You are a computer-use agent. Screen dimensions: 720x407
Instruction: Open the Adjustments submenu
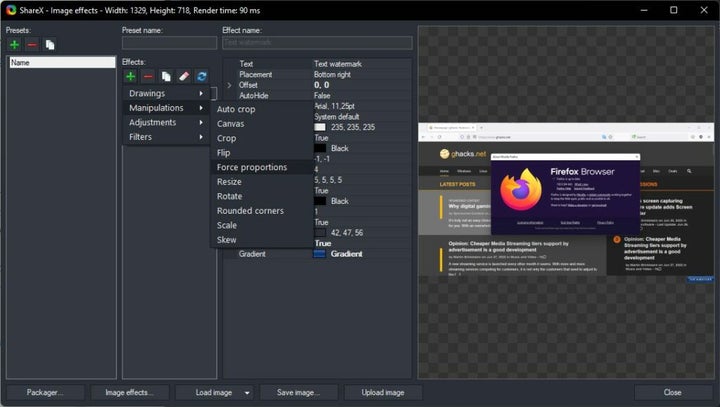click(x=166, y=122)
